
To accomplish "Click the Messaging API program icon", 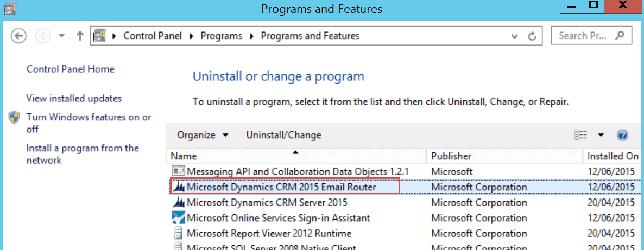I will click(178, 171).
